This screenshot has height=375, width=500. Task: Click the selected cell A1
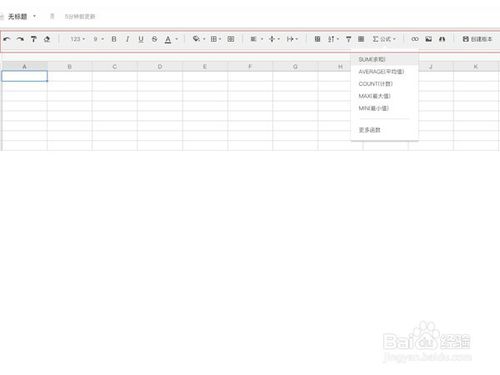[24, 76]
